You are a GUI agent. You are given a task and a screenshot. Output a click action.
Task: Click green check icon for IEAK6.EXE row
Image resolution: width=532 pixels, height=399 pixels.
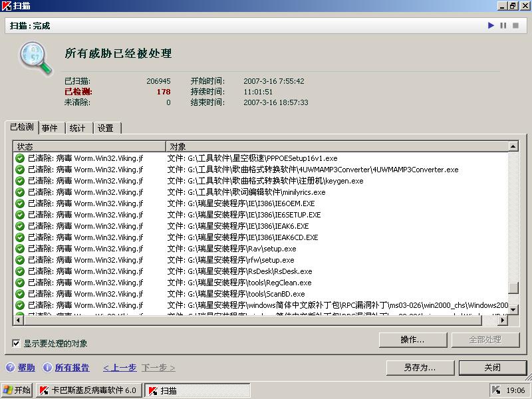20,226
